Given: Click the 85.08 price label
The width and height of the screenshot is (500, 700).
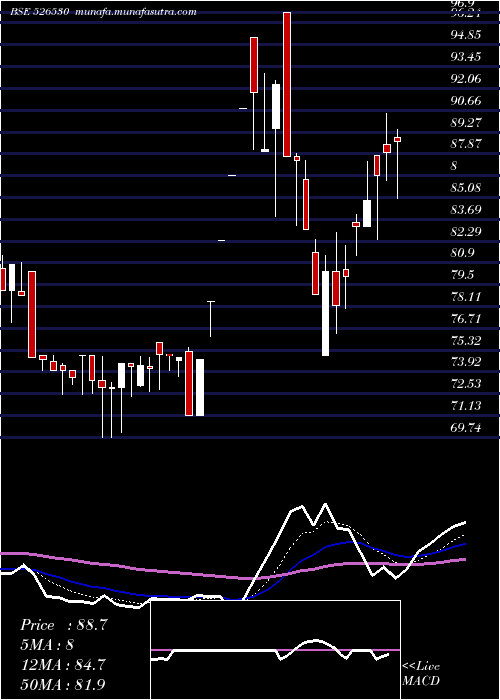Looking at the screenshot, I should [x=466, y=188].
